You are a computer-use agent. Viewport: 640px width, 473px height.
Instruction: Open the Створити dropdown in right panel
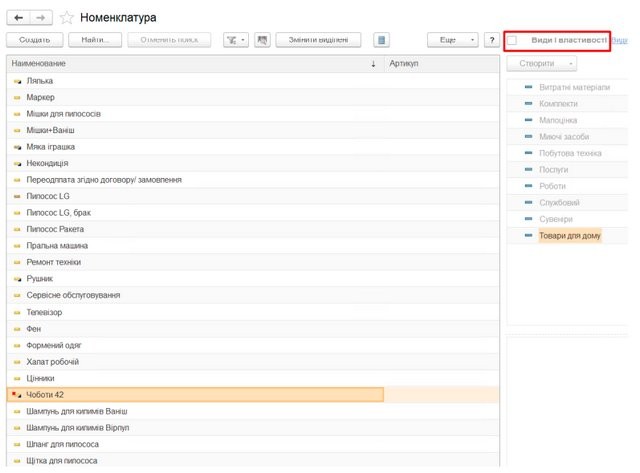pos(542,64)
